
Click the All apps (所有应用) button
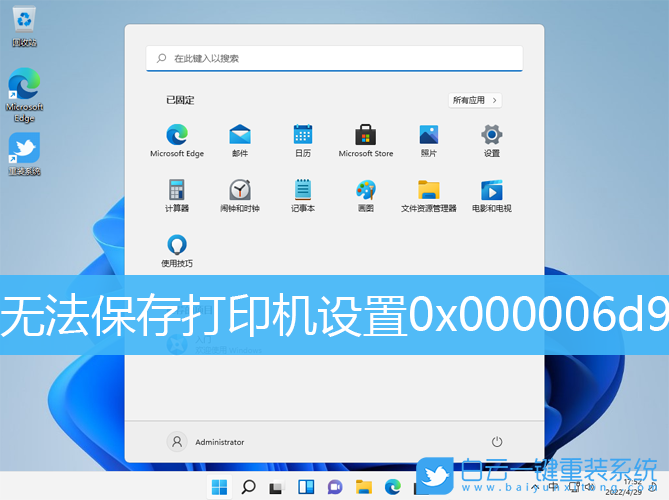475,100
